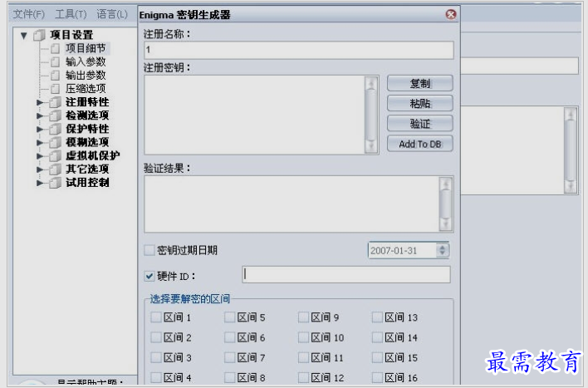Click the 复制 button
This screenshot has height=388, width=588.
(420, 83)
